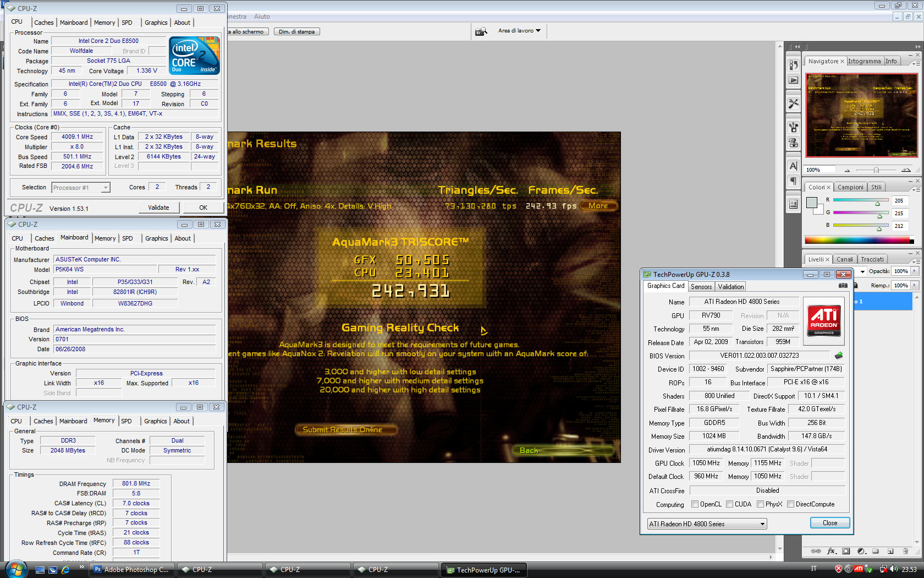The height and width of the screenshot is (578, 924).
Task: Switch to SPD tab in Mainboard CPU-Z window
Action: pos(128,238)
